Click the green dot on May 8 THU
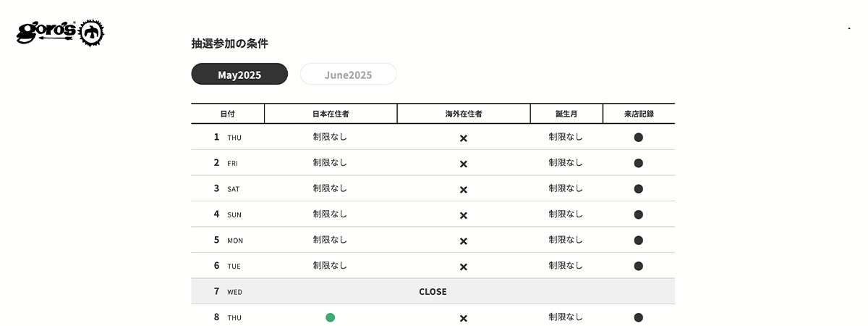The height and width of the screenshot is (326, 868). [330, 317]
